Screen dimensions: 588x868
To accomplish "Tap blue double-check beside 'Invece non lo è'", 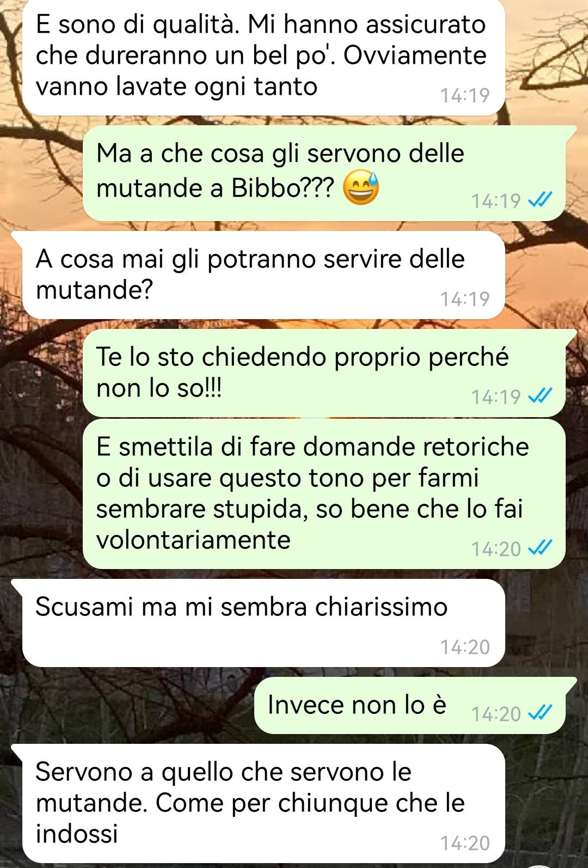I will [x=540, y=713].
